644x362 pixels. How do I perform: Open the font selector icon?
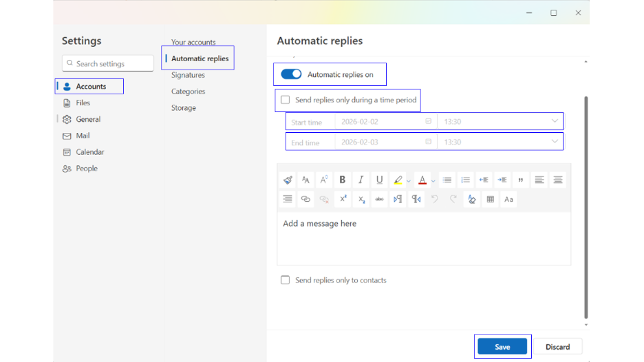305,180
